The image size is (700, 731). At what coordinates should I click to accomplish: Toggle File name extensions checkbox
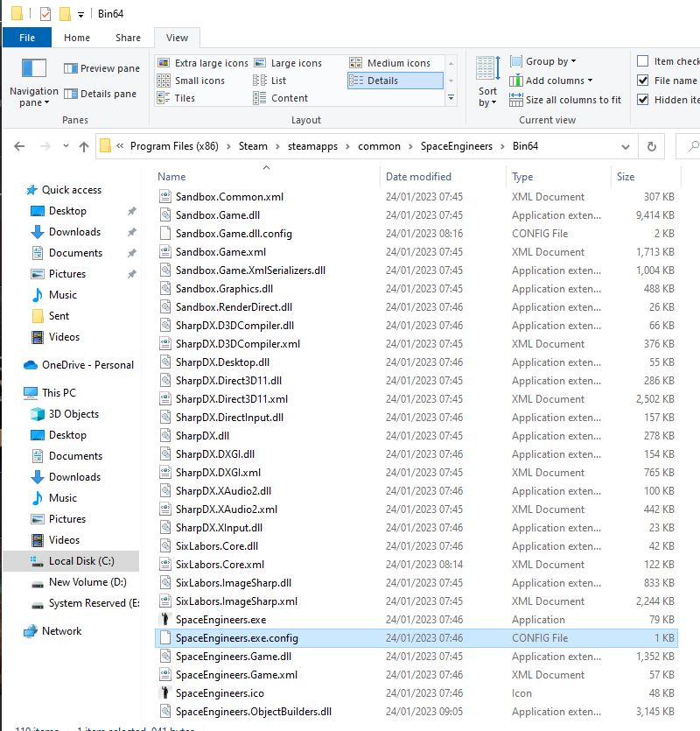click(x=643, y=81)
